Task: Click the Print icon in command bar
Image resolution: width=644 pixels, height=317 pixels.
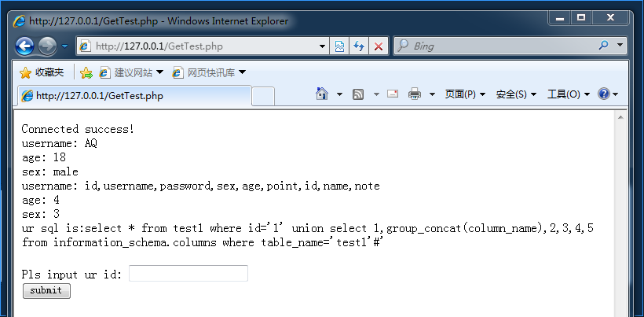Action: (x=415, y=94)
